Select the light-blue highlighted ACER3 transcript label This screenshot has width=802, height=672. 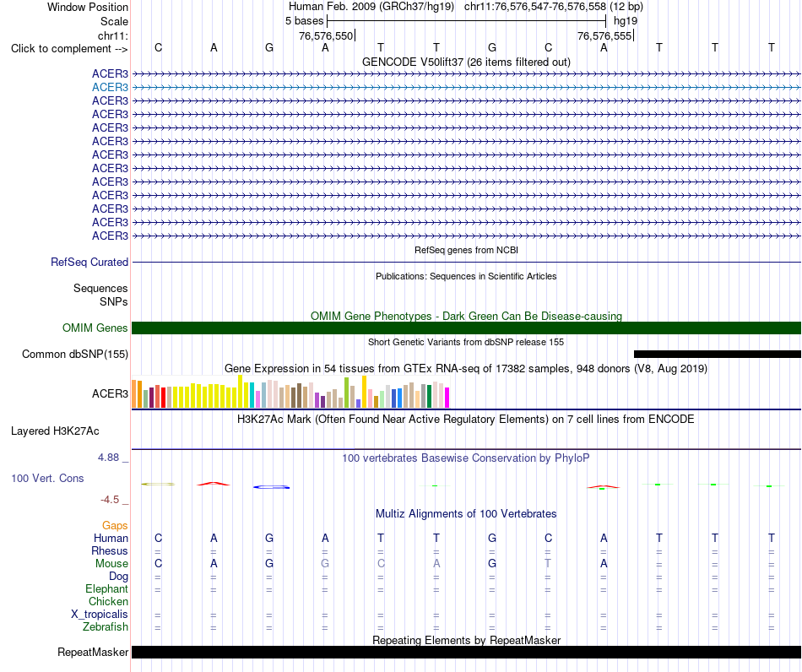(x=110, y=88)
